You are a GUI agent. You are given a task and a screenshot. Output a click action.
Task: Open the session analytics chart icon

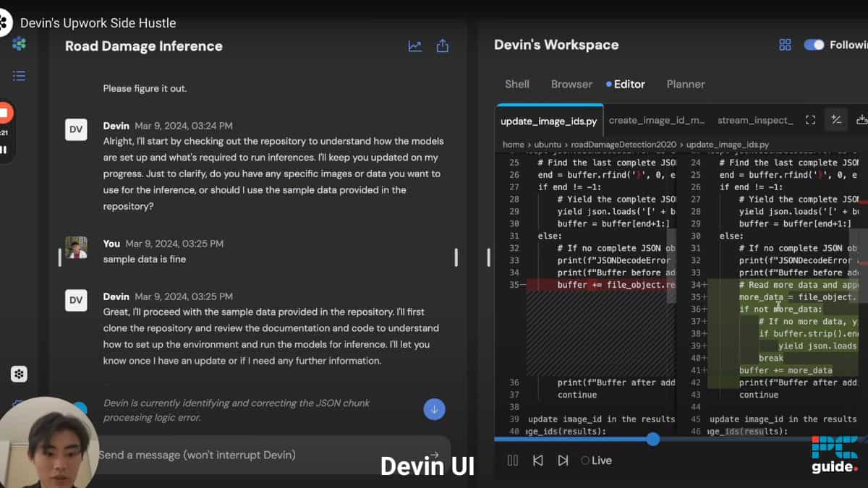[x=414, y=46]
